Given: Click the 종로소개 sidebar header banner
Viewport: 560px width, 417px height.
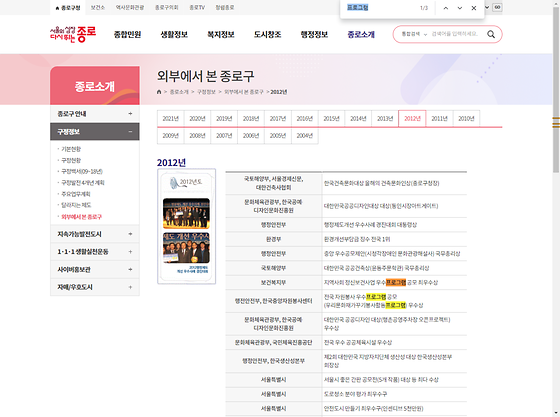Looking at the screenshot, I should click(95, 86).
